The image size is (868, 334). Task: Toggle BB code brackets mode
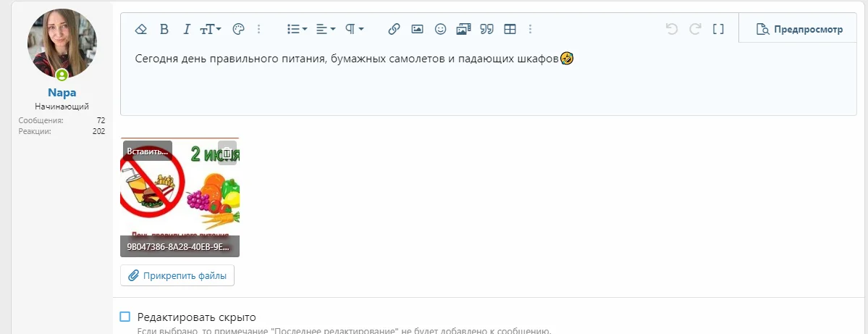[x=718, y=30]
